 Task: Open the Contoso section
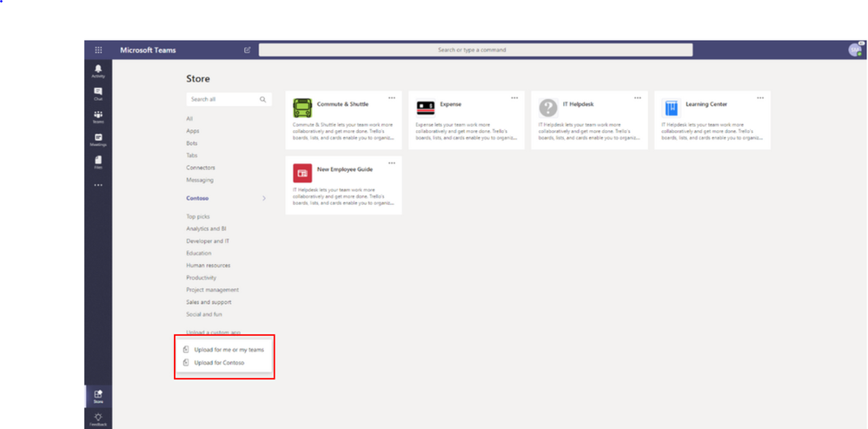tap(197, 198)
